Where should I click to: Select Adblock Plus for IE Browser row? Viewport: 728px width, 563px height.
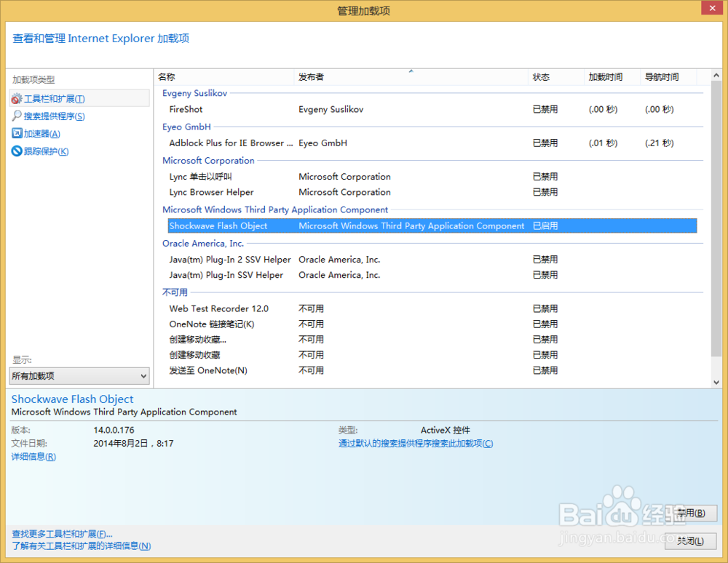[x=432, y=143]
